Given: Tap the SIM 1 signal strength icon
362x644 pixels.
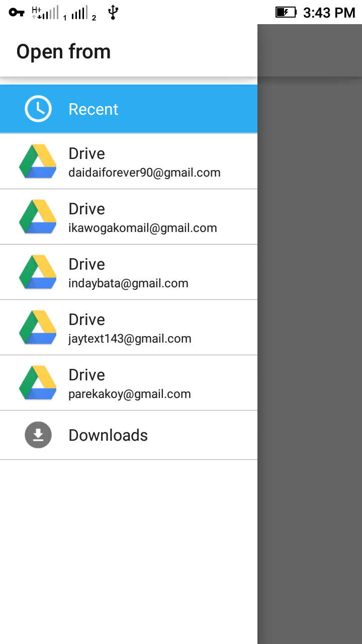Looking at the screenshot, I should click(49, 13).
